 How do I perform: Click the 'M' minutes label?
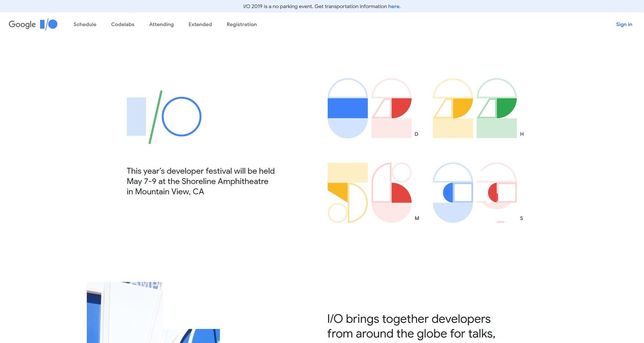[x=417, y=218]
